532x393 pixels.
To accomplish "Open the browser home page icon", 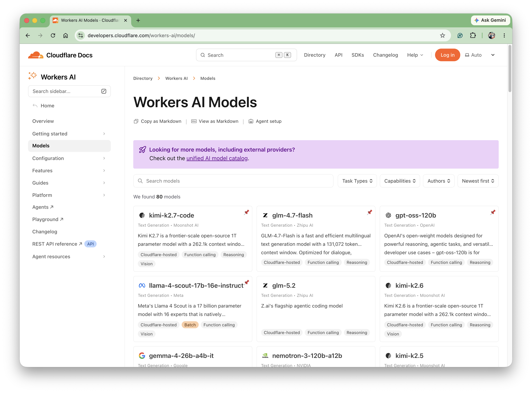I will 66,35.
